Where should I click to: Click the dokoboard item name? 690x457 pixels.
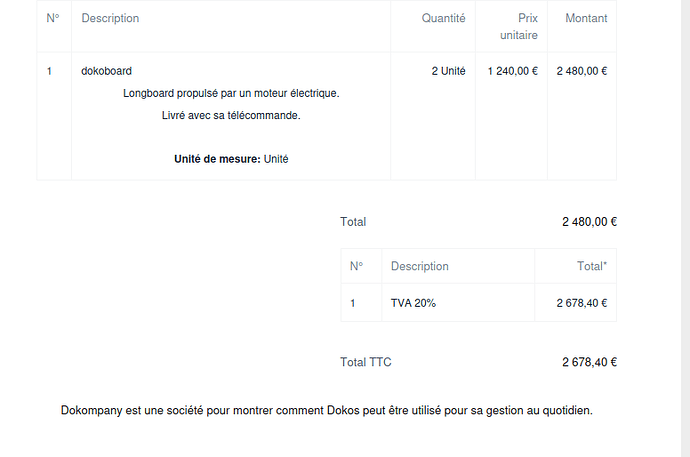[x=106, y=71]
